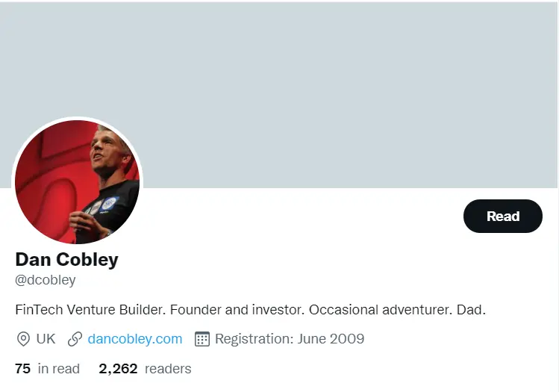This screenshot has height=392, width=559.
Task: Click the location pin icon
Action: pyautogui.click(x=23, y=339)
